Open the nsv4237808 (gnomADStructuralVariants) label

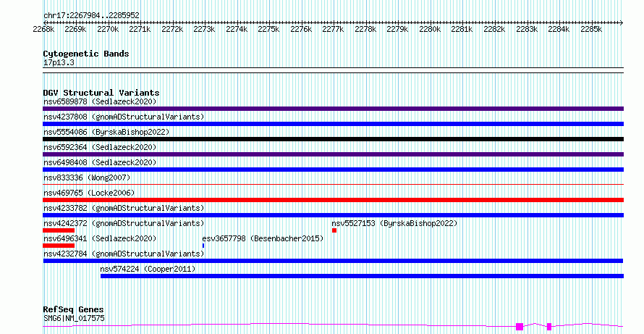click(124, 117)
